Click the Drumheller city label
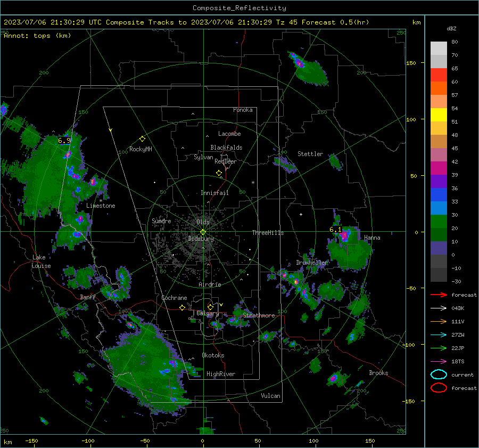Viewport: 479px width, 448px height. (312, 263)
